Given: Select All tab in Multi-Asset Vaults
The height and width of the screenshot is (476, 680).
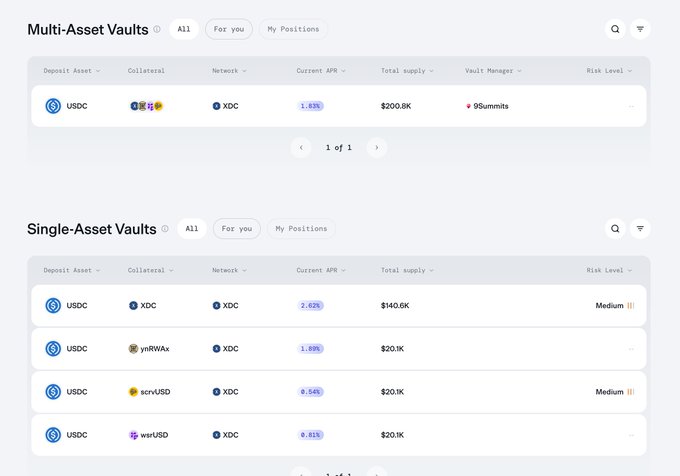Looking at the screenshot, I should [x=184, y=29].
